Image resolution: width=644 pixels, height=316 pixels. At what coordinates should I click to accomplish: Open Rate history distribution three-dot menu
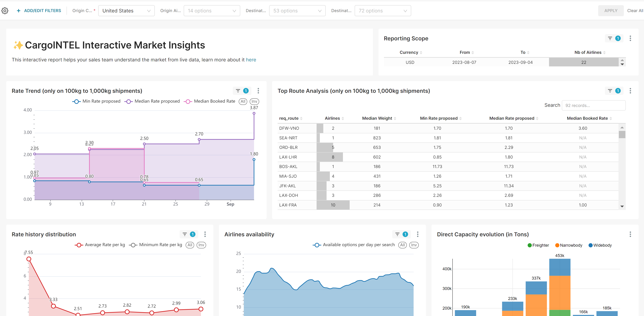[205, 234]
